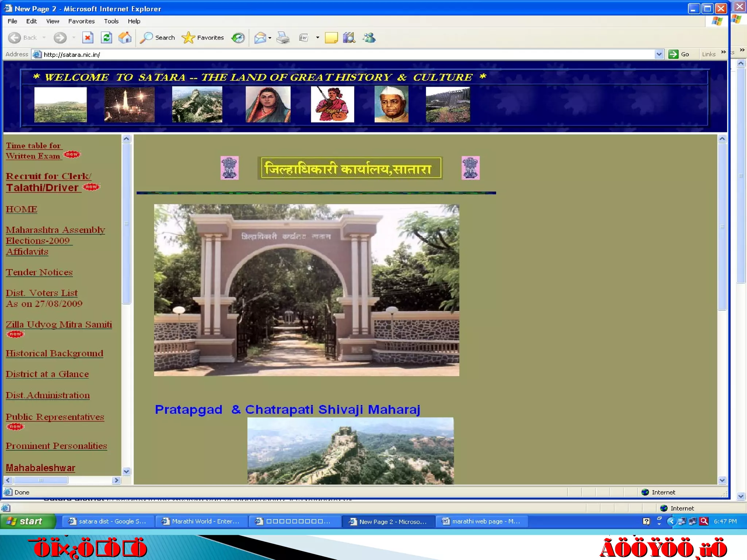Screen dimensions: 747x560
Task: Expand the Mail button dropdown arrow
Action: 270,38
